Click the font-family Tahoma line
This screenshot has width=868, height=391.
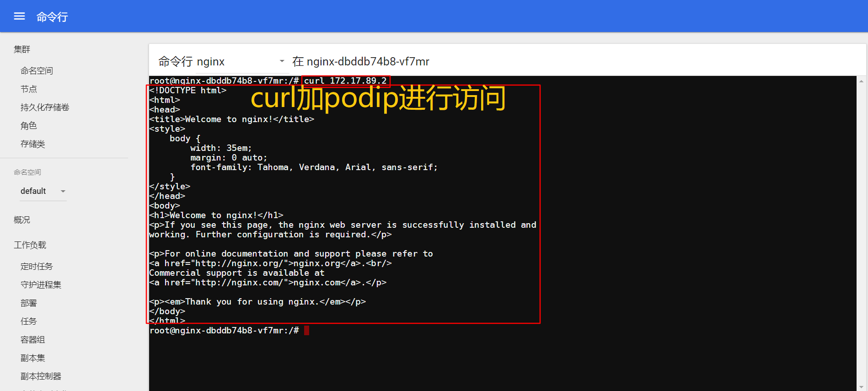[x=314, y=167]
